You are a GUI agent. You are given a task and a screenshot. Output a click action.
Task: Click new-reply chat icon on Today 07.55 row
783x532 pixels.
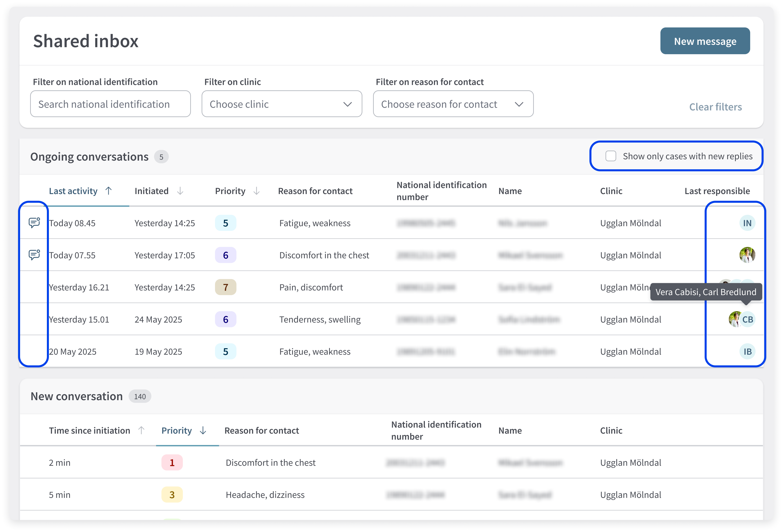[34, 255]
